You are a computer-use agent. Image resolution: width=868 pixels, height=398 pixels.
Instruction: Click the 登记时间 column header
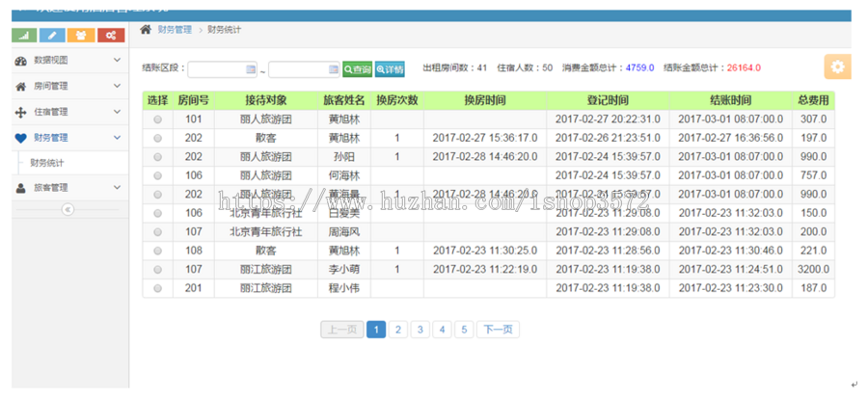(x=608, y=100)
